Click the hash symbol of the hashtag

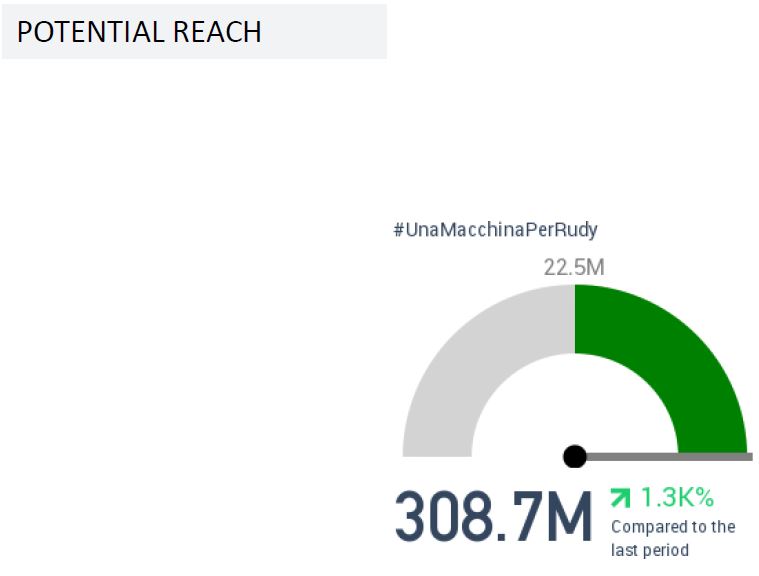(398, 230)
